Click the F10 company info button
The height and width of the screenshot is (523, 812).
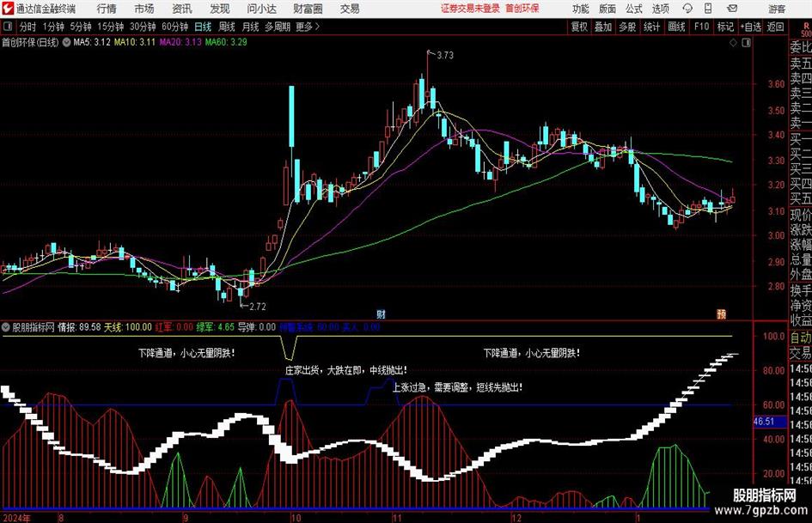click(x=702, y=27)
